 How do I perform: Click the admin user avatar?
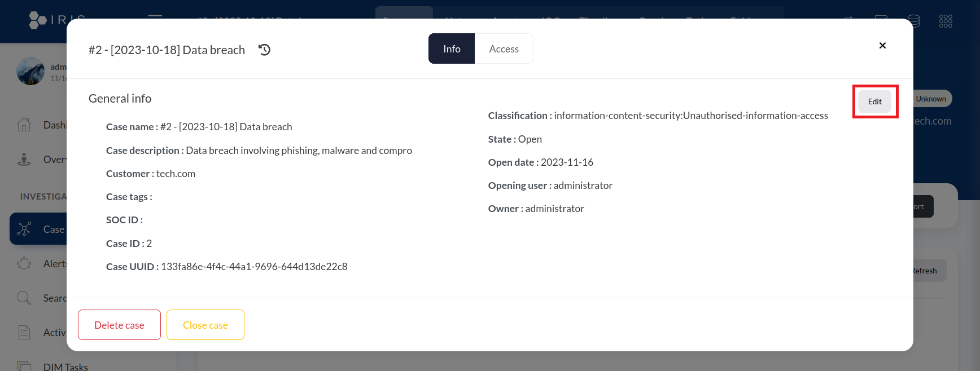(x=30, y=72)
